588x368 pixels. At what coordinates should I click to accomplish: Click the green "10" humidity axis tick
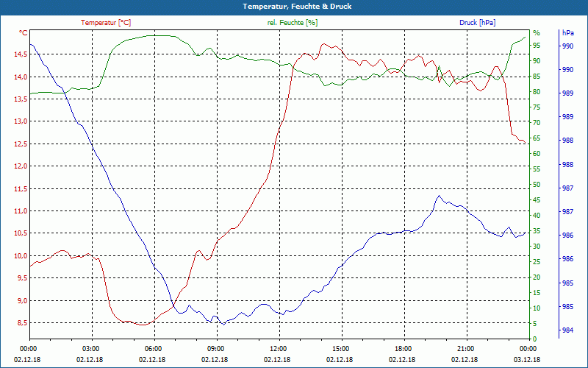point(537,308)
